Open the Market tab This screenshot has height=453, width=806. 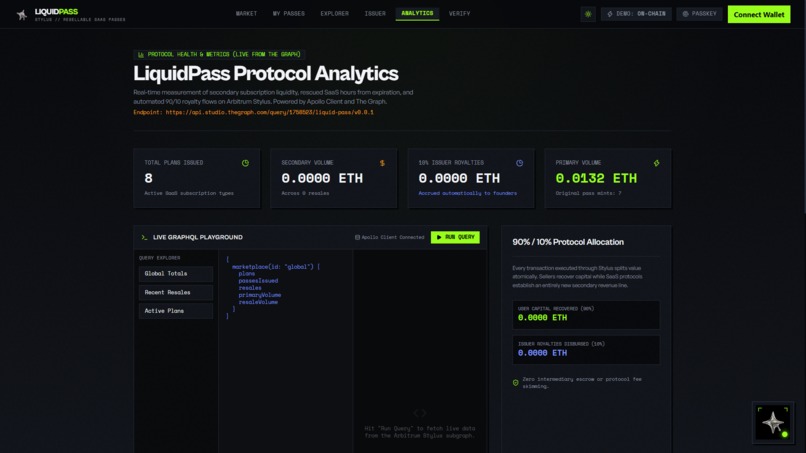point(246,13)
